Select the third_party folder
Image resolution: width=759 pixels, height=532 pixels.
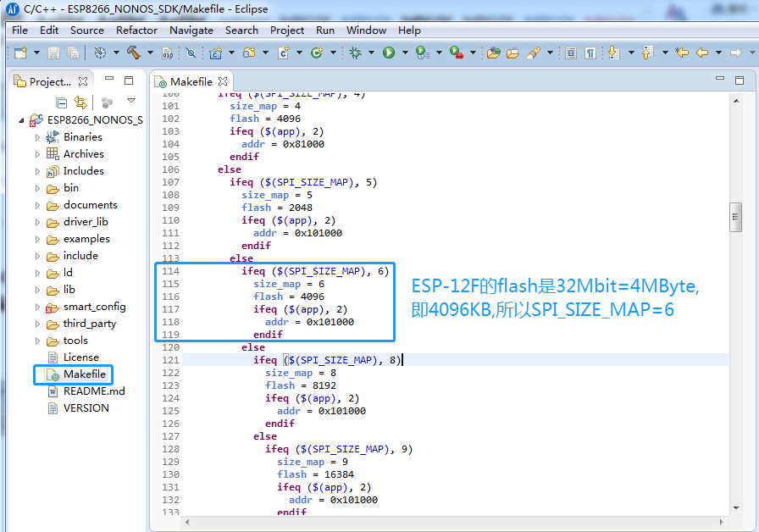coord(90,324)
